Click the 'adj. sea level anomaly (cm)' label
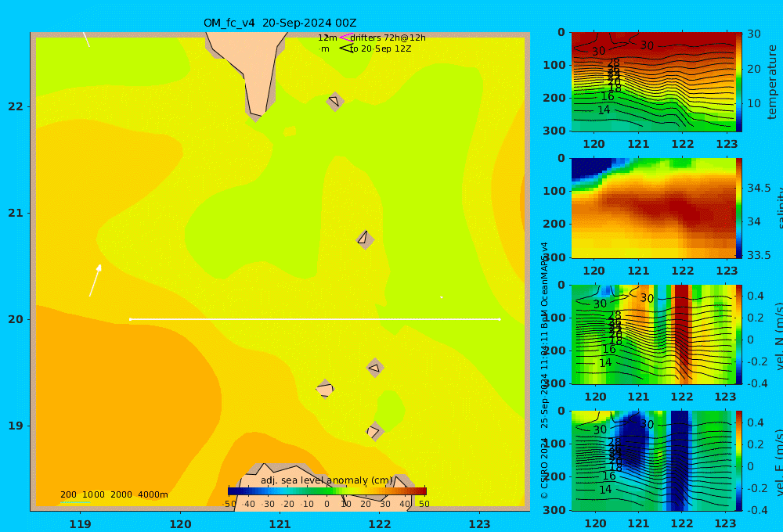The width and height of the screenshot is (783, 532). point(327,480)
